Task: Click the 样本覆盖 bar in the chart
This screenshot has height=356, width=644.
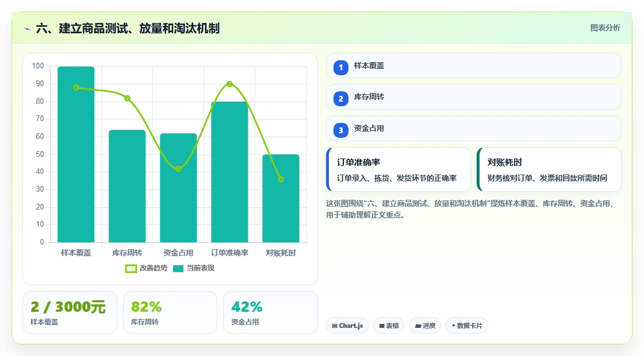Action: 76,154
